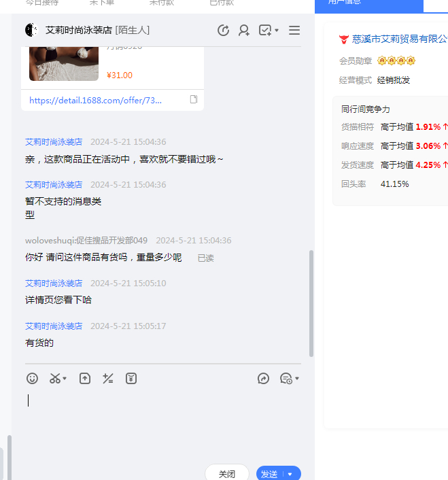Switch to the 今日接待 tab
Image resolution: width=448 pixels, height=480 pixels.
[42, 3]
